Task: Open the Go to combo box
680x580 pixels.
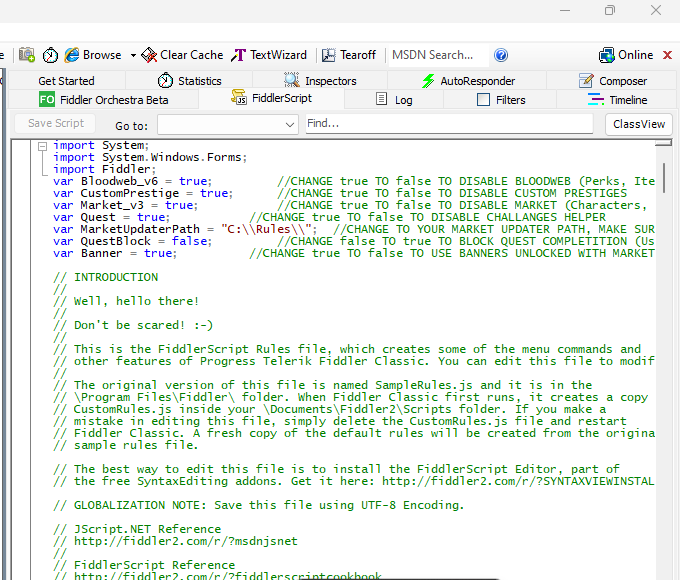Action: (228, 125)
